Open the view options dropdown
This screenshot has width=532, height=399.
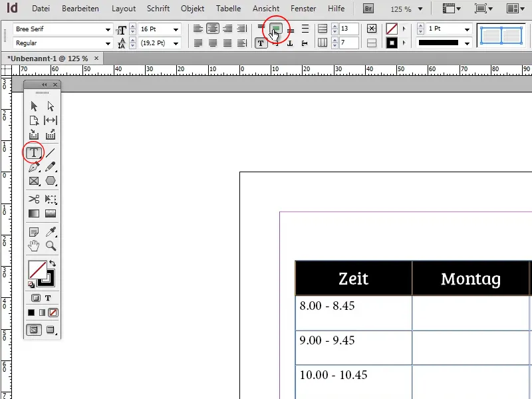click(451, 9)
